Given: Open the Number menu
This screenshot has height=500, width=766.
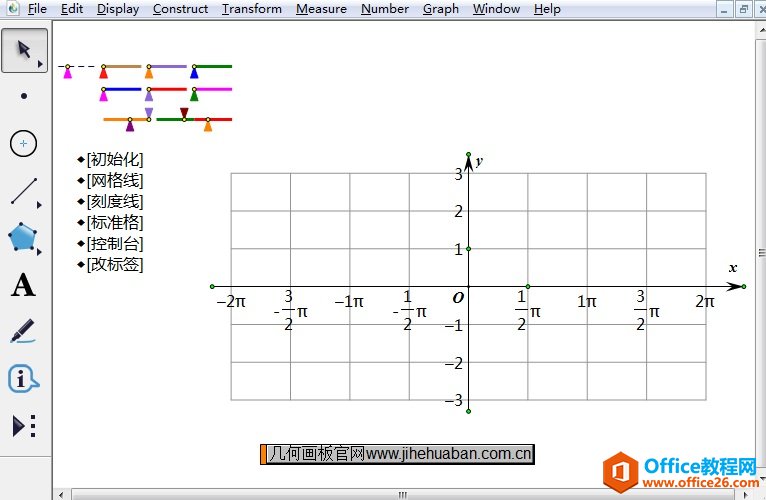Looking at the screenshot, I should [384, 9].
